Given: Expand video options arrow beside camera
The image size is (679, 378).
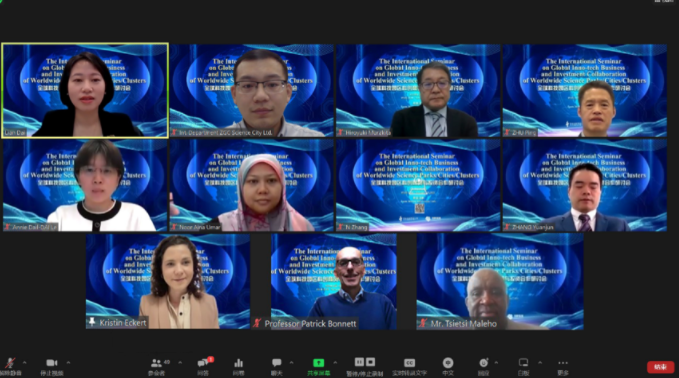Looking at the screenshot, I should (x=68, y=362).
